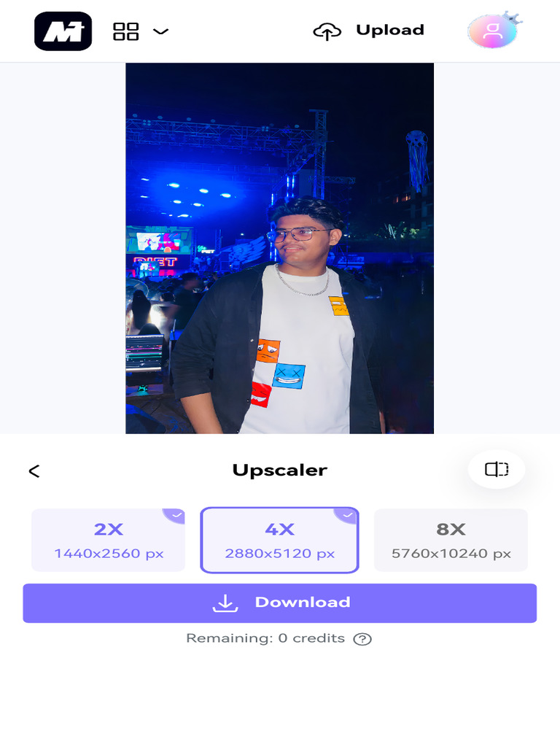Select the 2X upscale option
Screen dimensions: 560x747
(108, 540)
